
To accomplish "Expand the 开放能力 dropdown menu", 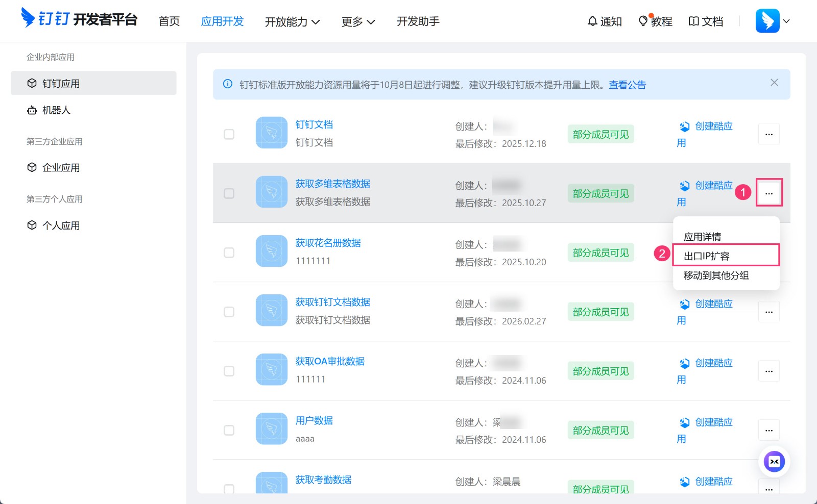I will pyautogui.click(x=292, y=22).
